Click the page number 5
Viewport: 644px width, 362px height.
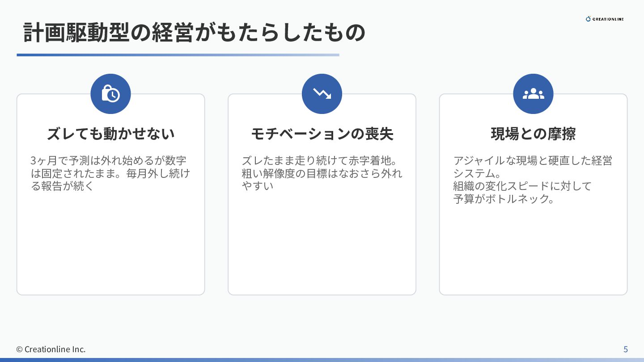626,349
